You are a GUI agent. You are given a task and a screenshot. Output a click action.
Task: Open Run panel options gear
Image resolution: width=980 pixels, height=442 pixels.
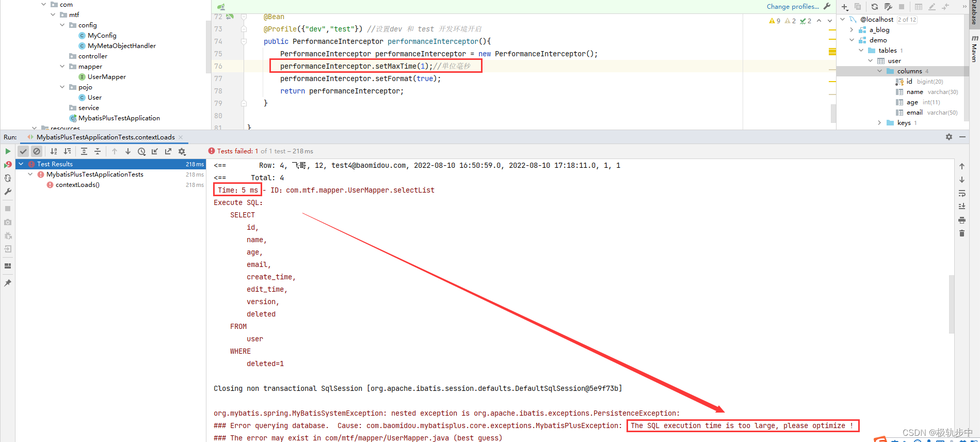[x=949, y=137]
